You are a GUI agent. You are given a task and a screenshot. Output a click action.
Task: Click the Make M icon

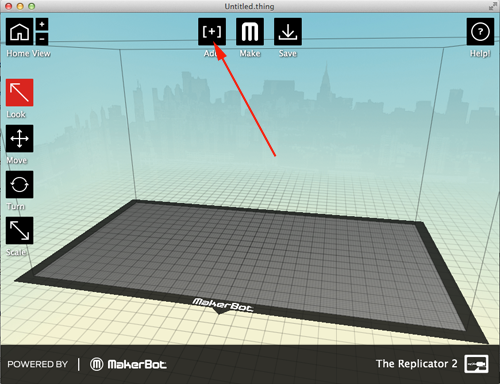coord(250,31)
